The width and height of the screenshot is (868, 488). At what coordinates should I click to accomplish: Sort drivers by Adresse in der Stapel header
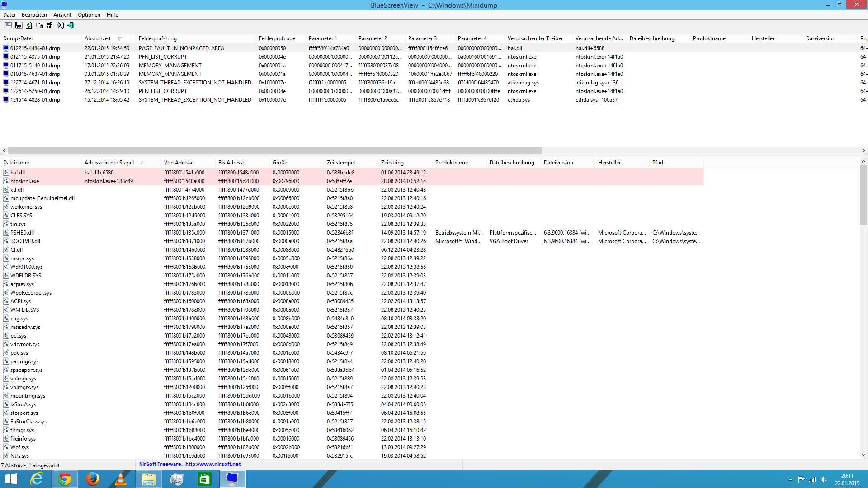109,163
